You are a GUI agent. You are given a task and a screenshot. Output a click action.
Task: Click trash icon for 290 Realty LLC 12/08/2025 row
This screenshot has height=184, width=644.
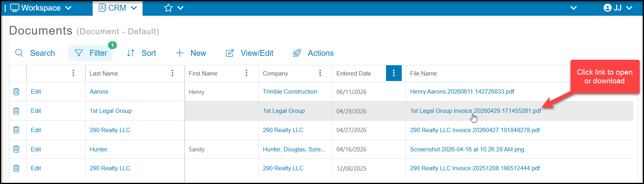[16, 168]
